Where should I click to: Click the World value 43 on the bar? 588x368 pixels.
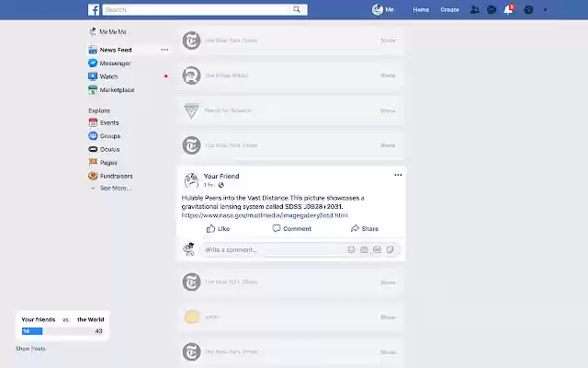tap(98, 331)
